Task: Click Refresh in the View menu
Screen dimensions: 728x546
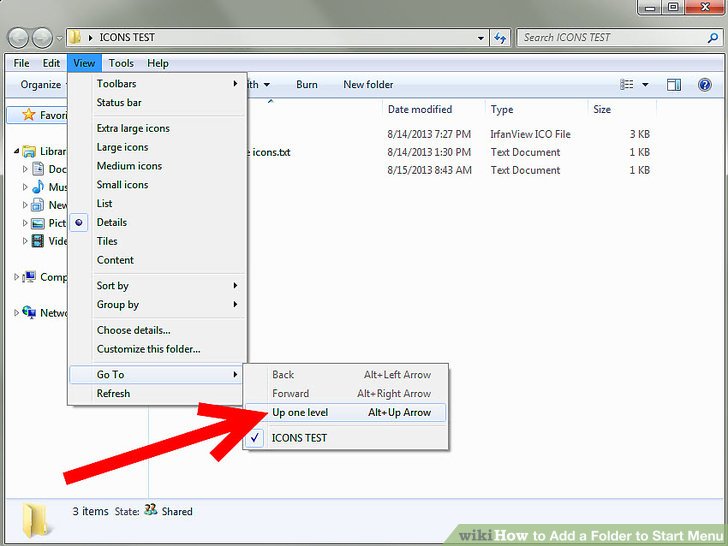Action: 157,394
